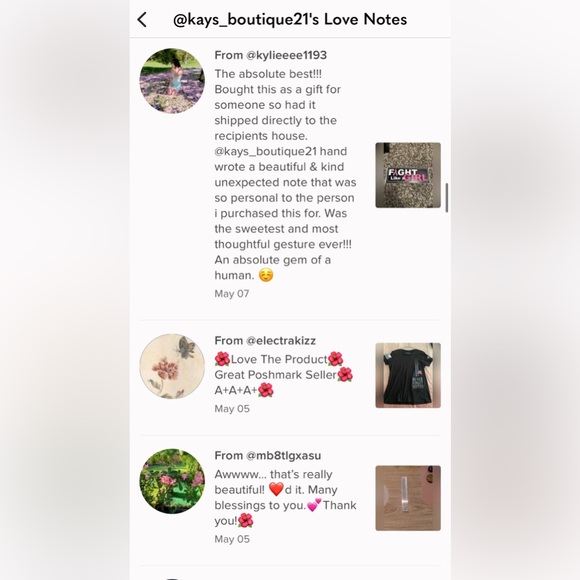Select the page title @kays_boutique21's Love Notes
The height and width of the screenshot is (580, 580).
(290, 20)
